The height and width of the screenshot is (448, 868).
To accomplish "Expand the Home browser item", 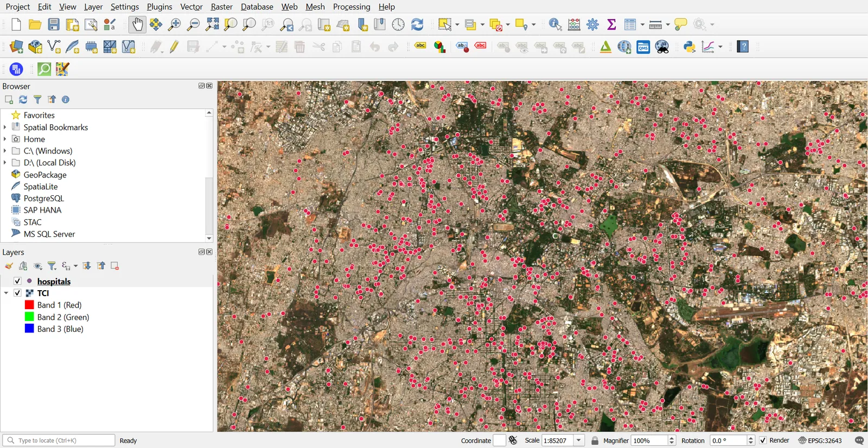I will 5,139.
